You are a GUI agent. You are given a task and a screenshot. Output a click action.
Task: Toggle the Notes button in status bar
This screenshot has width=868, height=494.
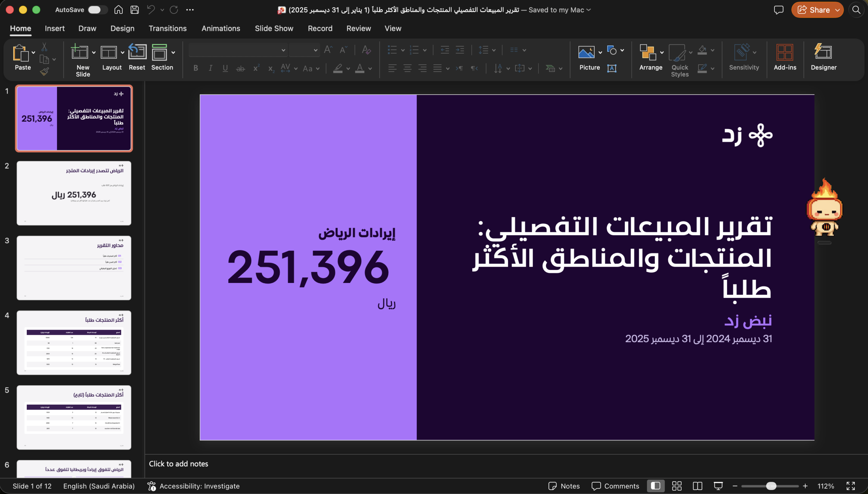point(564,486)
